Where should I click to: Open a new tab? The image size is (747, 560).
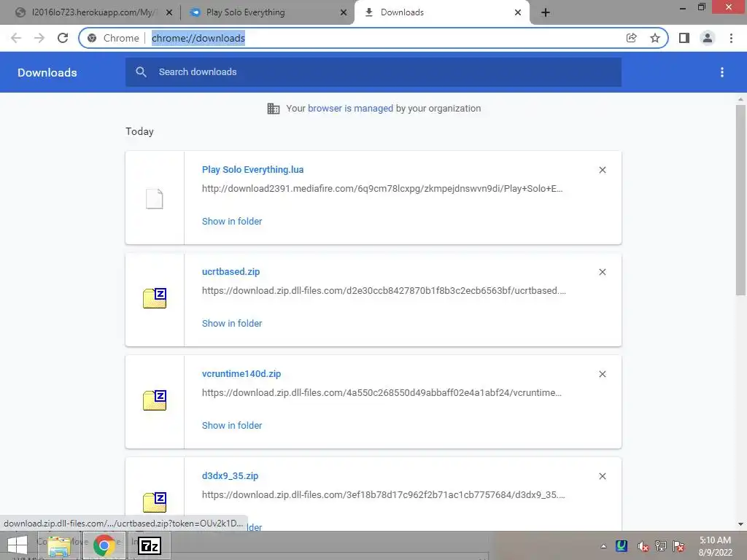click(x=546, y=12)
